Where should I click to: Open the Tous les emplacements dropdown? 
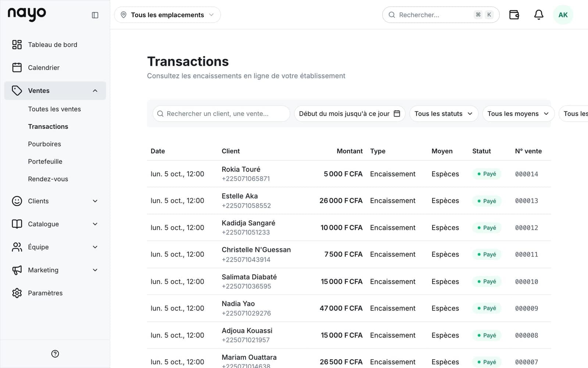coord(167,15)
